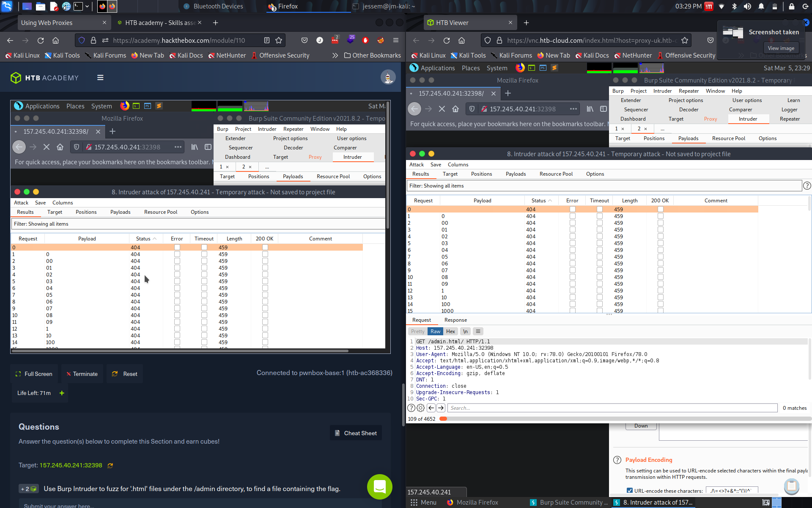Image resolution: width=812 pixels, height=508 pixels.
Task: Sort results by the Status column arrow
Action: (550, 201)
